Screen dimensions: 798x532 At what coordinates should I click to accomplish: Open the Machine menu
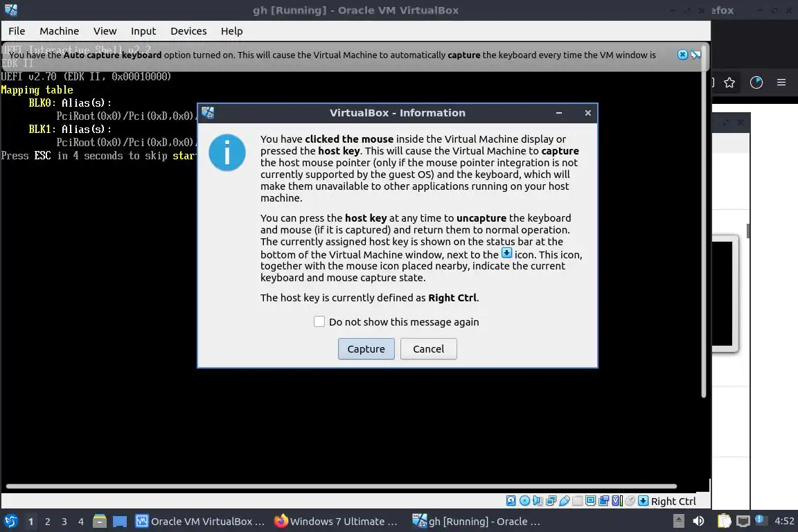(x=59, y=31)
